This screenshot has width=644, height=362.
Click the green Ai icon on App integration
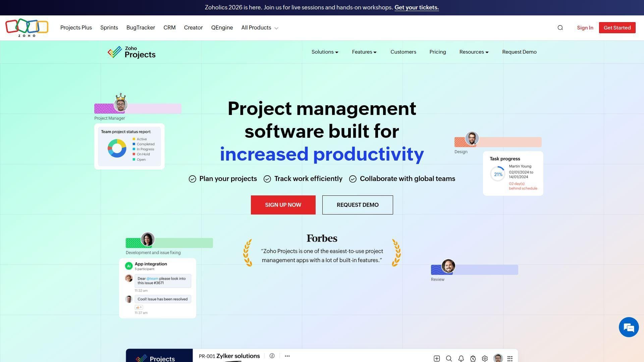coord(129,266)
